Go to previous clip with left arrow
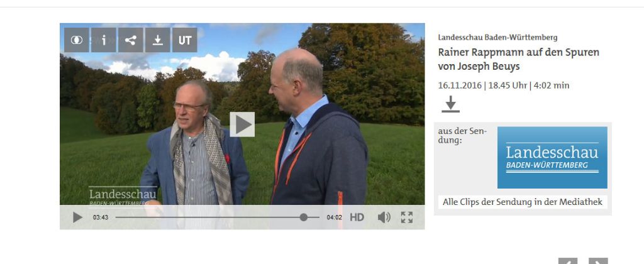Viewport: 644px width, 264px height. [x=568, y=261]
